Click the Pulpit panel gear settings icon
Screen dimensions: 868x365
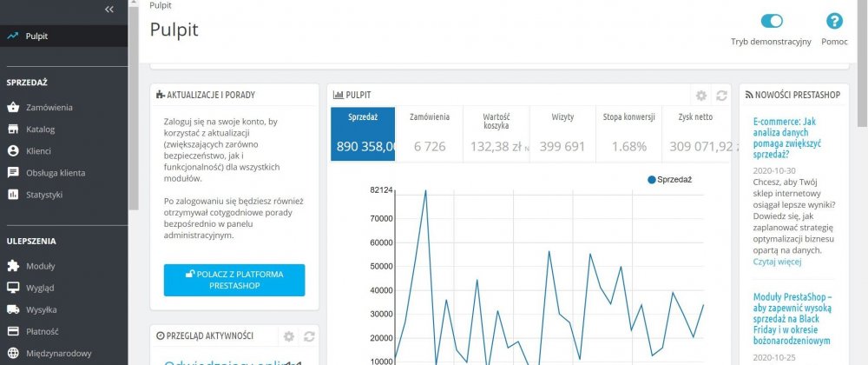click(701, 96)
